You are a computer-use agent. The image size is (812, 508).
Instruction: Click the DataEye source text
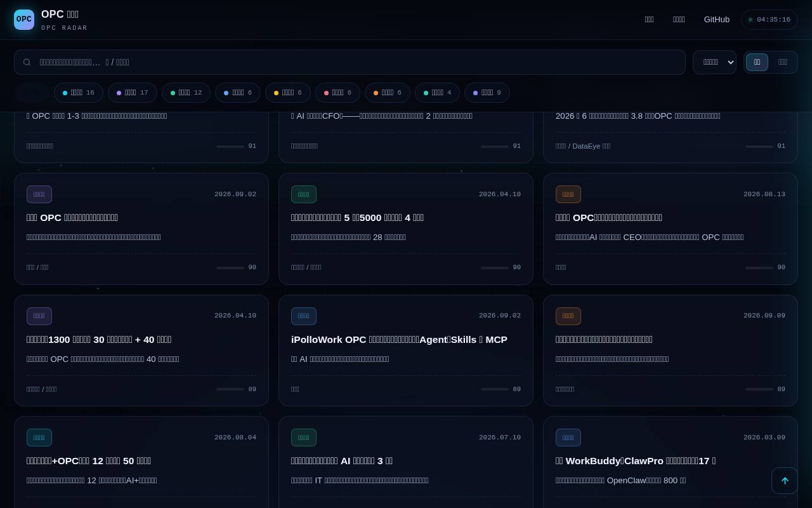pos(583,146)
